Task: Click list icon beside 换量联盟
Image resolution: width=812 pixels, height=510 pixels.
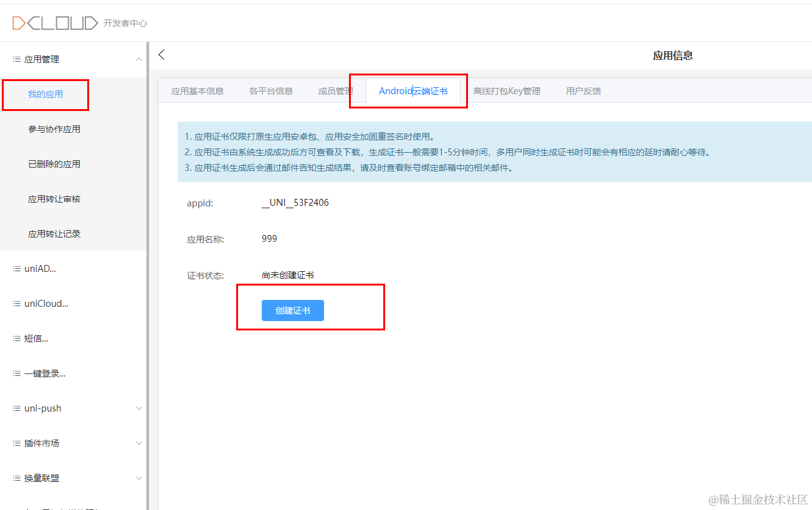Action: pyautogui.click(x=17, y=478)
